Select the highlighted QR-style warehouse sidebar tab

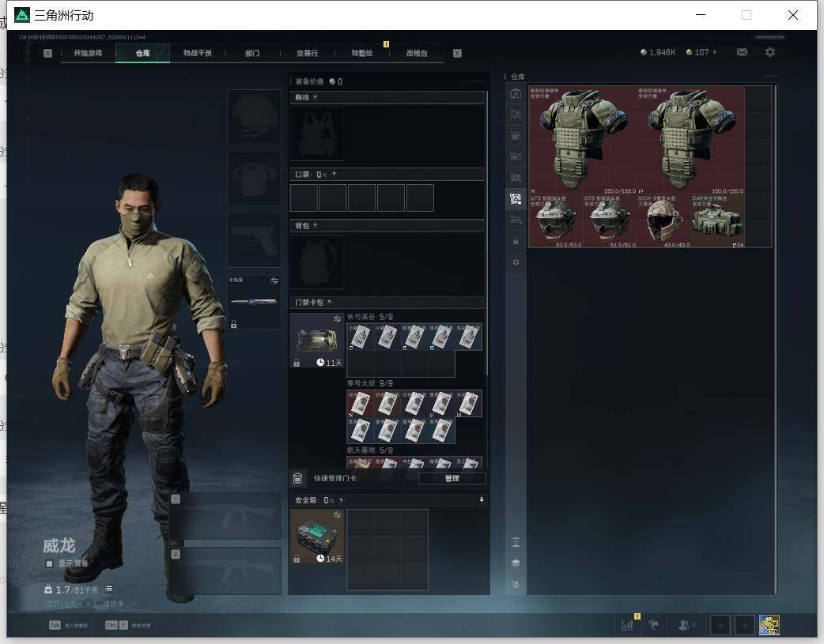pyautogui.click(x=516, y=199)
